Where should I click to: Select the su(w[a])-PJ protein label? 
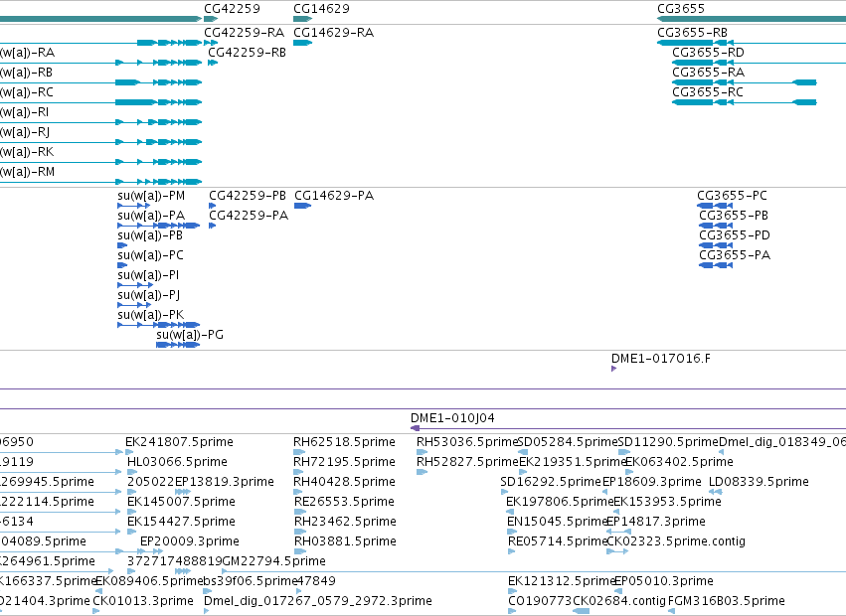pyautogui.click(x=149, y=295)
